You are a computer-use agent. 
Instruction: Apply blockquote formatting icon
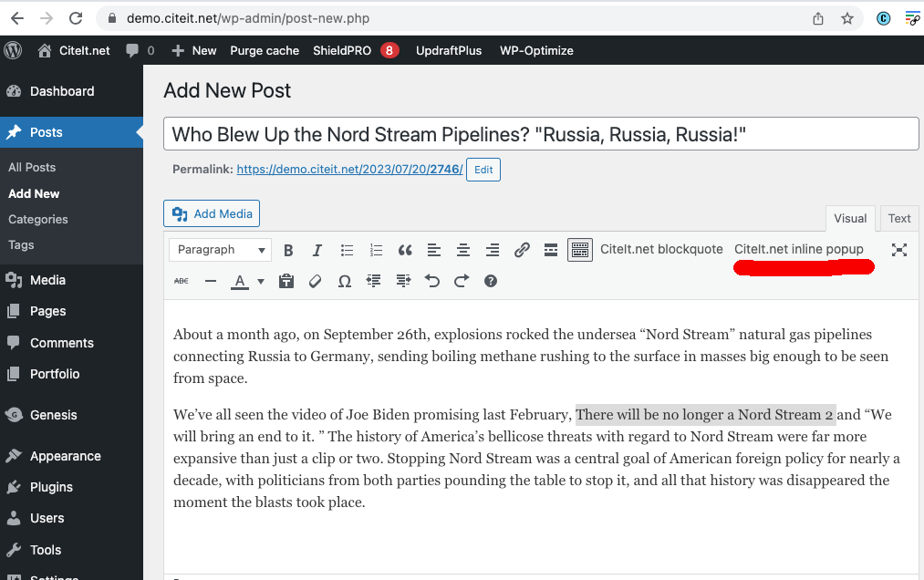(x=405, y=250)
